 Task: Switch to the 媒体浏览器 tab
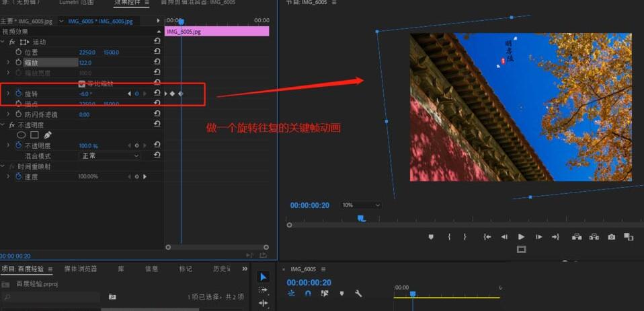[x=81, y=269]
